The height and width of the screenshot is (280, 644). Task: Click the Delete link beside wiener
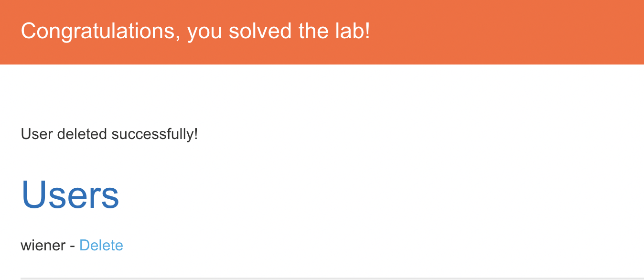(101, 246)
